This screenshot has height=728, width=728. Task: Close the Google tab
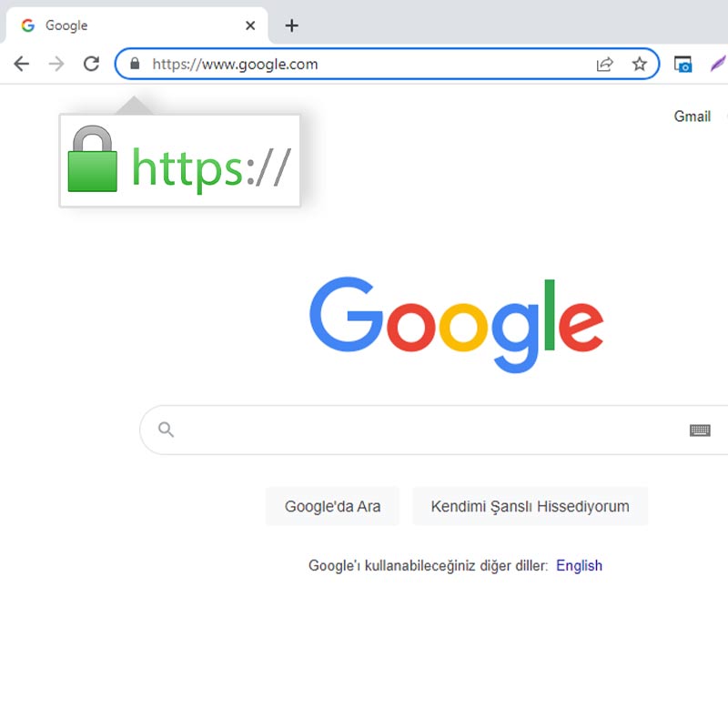[250, 25]
